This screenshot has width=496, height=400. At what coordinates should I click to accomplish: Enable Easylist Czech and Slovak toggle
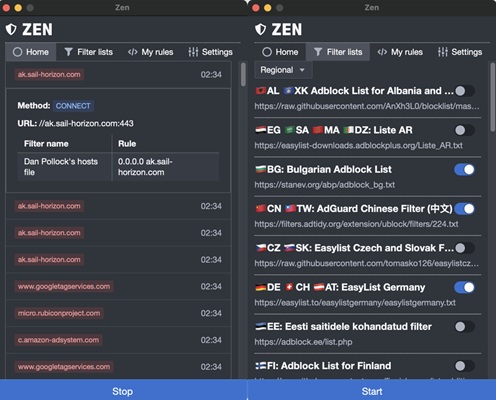pyautogui.click(x=464, y=248)
